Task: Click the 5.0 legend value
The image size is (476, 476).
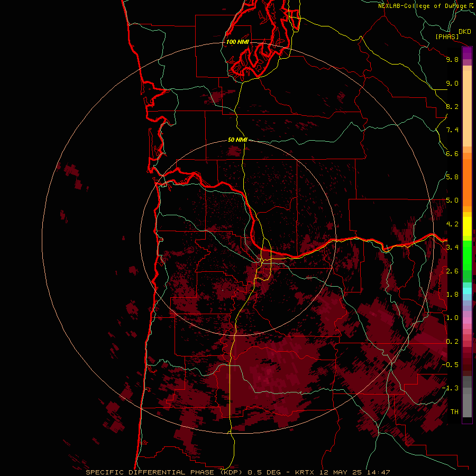Action: click(452, 200)
